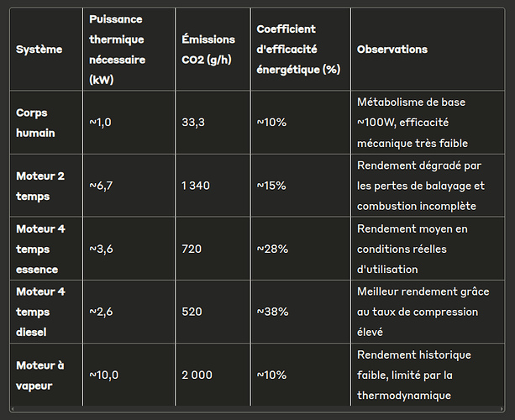Click the horizontal scrollbar's right arrow

point(502,409)
